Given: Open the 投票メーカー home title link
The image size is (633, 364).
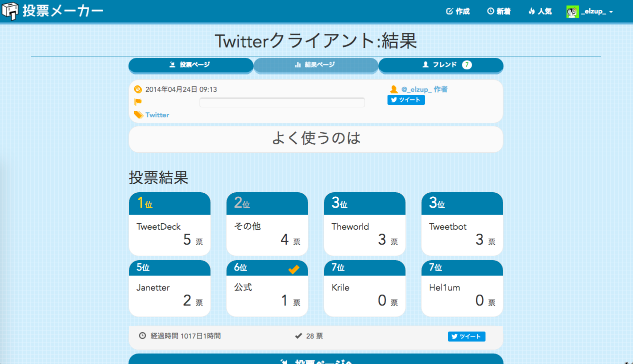Looking at the screenshot, I should tap(63, 11).
